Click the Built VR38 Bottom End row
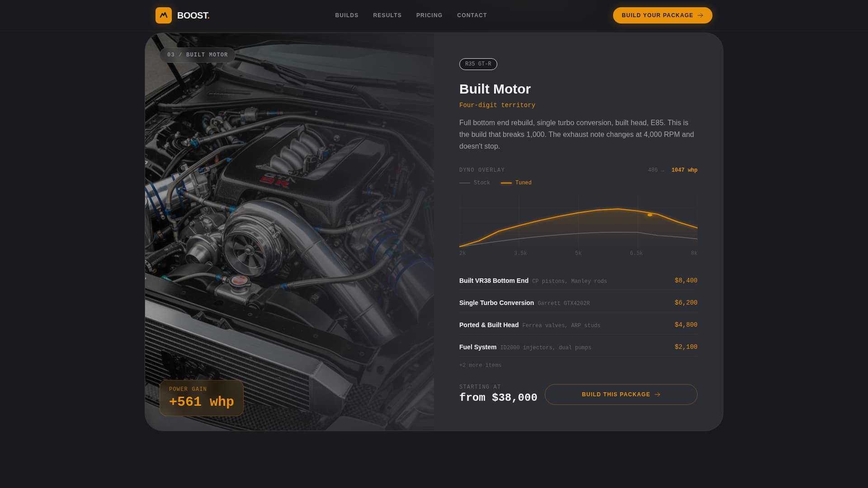 tap(578, 281)
